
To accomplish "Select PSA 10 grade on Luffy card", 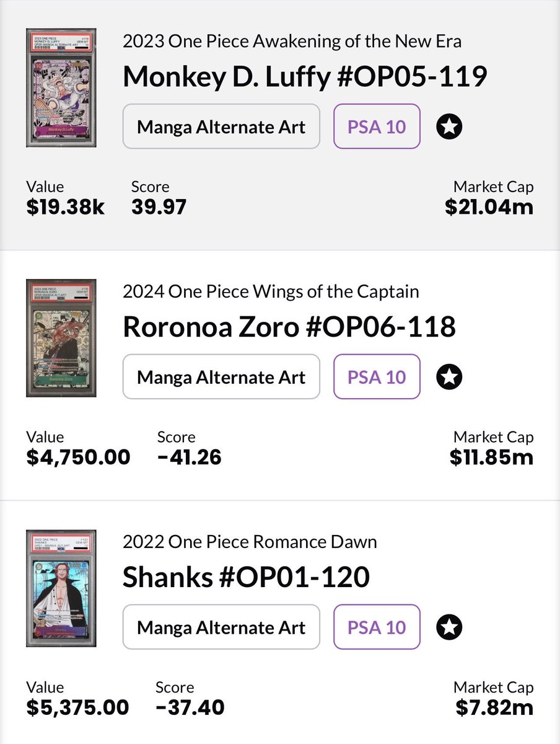I will coord(377,127).
